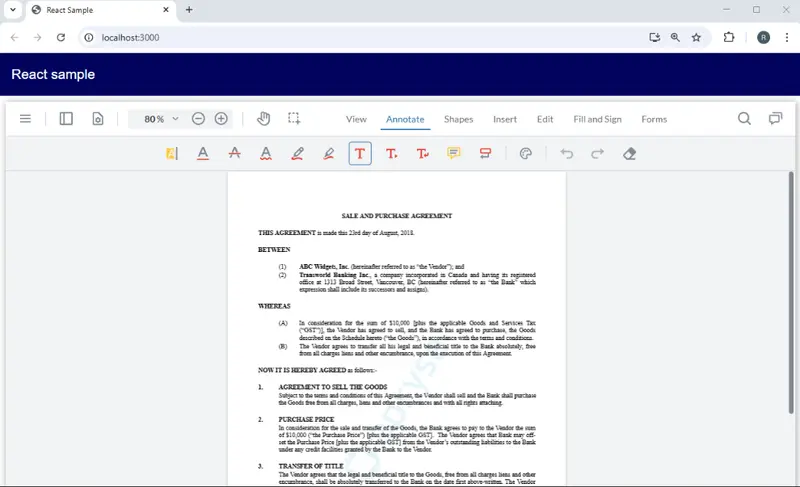The height and width of the screenshot is (487, 800).
Task: Select the squiggly underline tool
Action: coord(266,153)
